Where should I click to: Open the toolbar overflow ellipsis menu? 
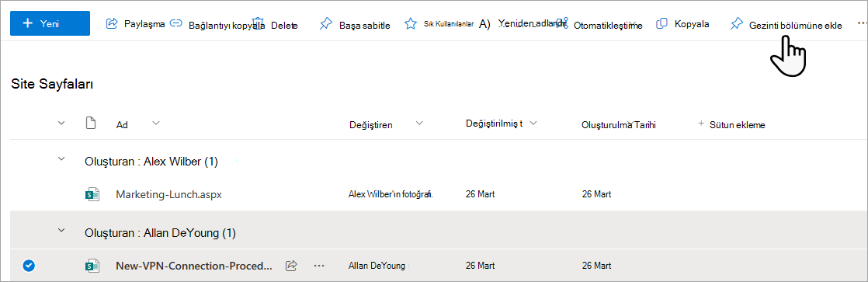point(861,24)
